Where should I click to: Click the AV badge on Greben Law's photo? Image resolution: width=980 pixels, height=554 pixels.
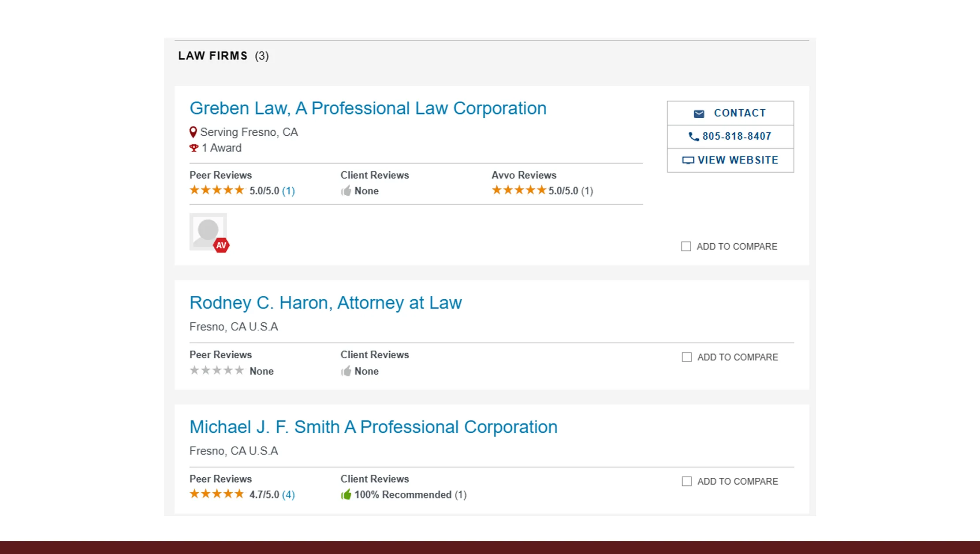222,245
